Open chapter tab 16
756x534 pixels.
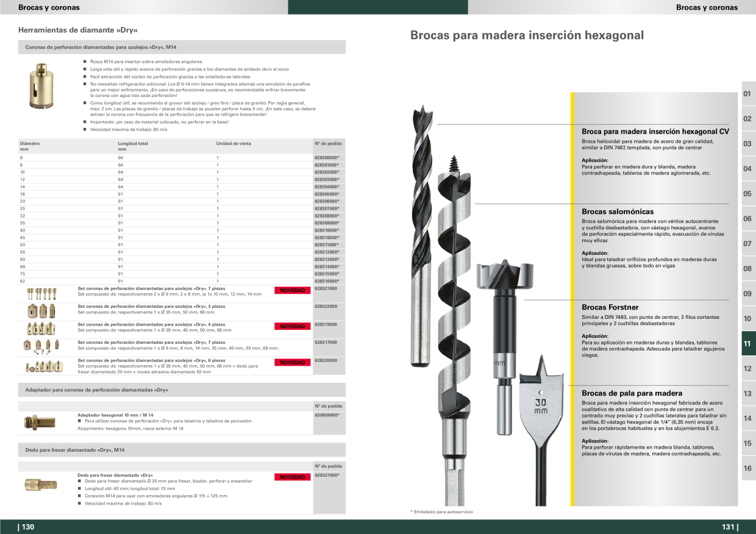click(748, 469)
